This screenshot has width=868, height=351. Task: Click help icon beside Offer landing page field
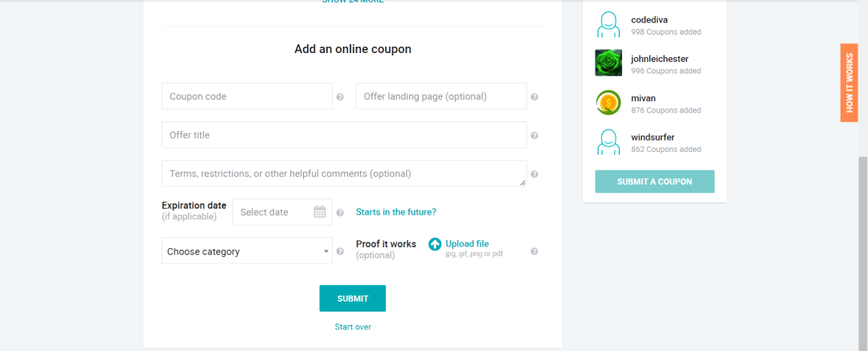534,97
